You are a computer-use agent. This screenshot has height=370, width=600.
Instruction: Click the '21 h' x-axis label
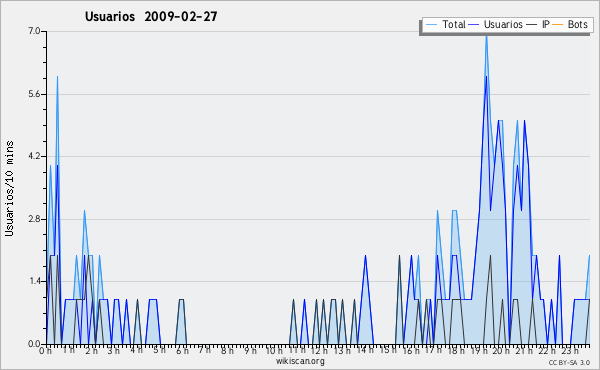524,350
